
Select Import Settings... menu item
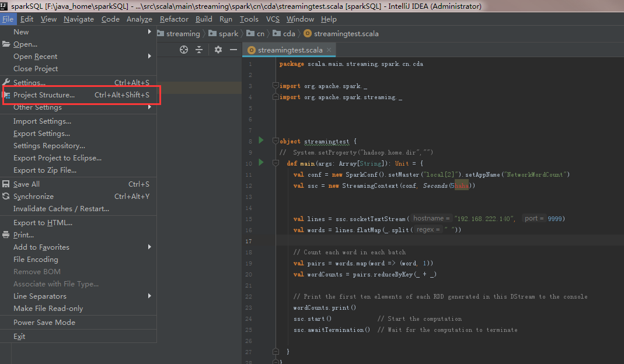point(78,121)
